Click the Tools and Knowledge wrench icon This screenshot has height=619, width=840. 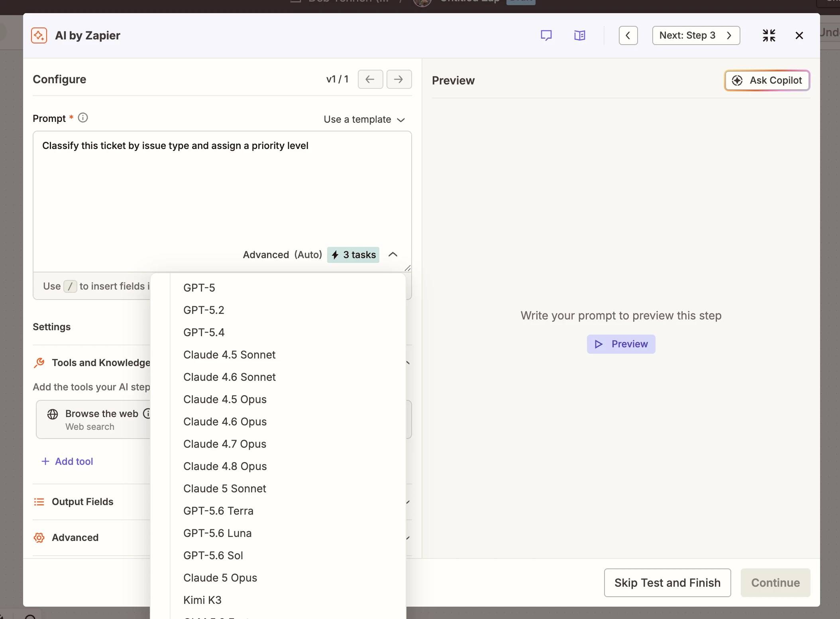[39, 362]
